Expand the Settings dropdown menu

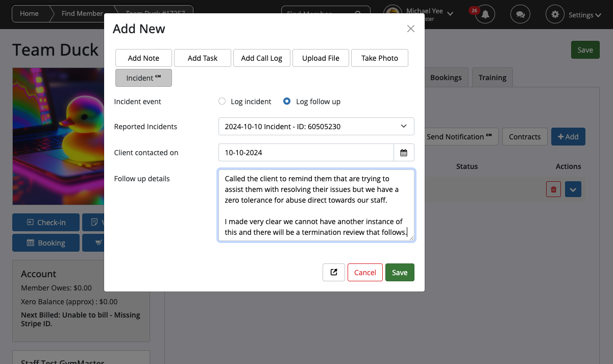pyautogui.click(x=585, y=15)
